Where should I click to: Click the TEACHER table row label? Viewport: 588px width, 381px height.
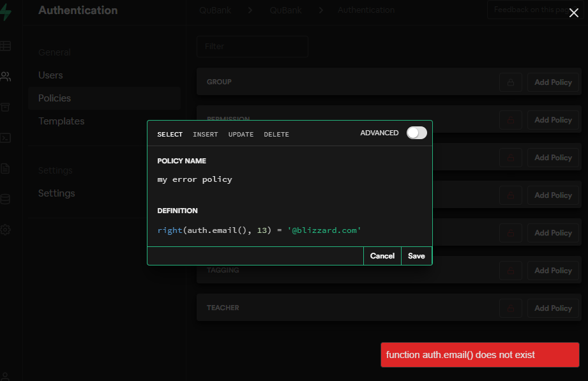pyautogui.click(x=223, y=308)
